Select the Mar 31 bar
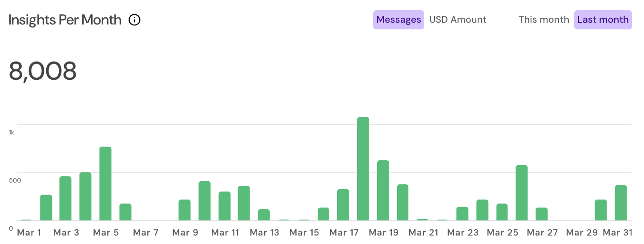The height and width of the screenshot is (244, 644). click(x=621, y=203)
